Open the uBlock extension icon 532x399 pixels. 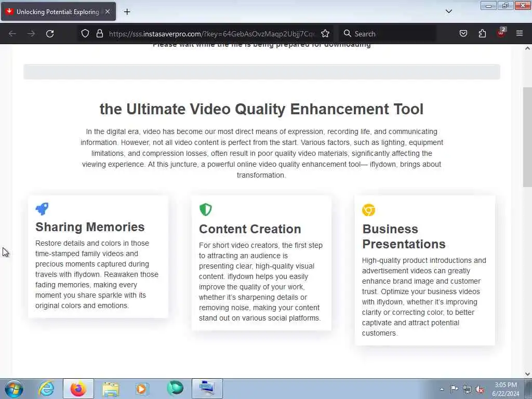pos(501,33)
